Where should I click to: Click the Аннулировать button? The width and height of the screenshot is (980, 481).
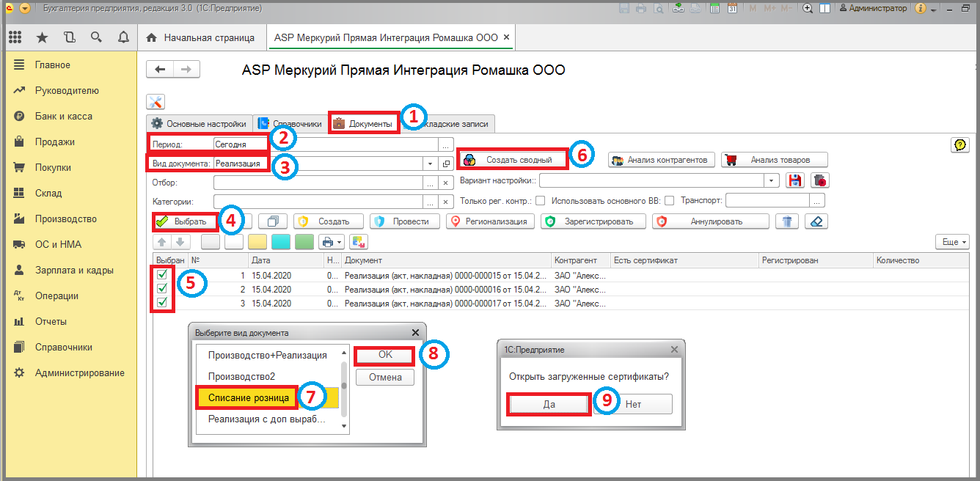[710, 221]
